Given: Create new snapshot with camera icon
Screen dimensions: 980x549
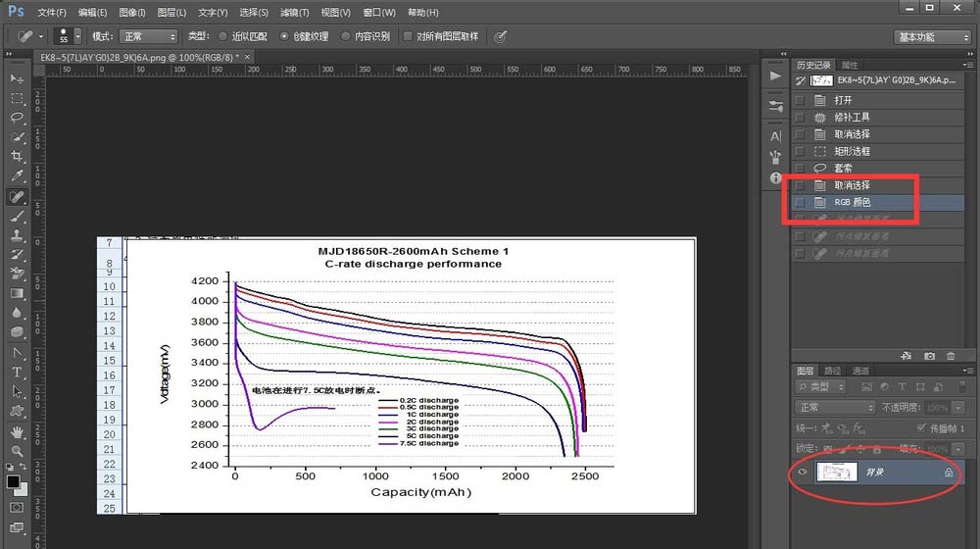Looking at the screenshot, I should [x=929, y=355].
